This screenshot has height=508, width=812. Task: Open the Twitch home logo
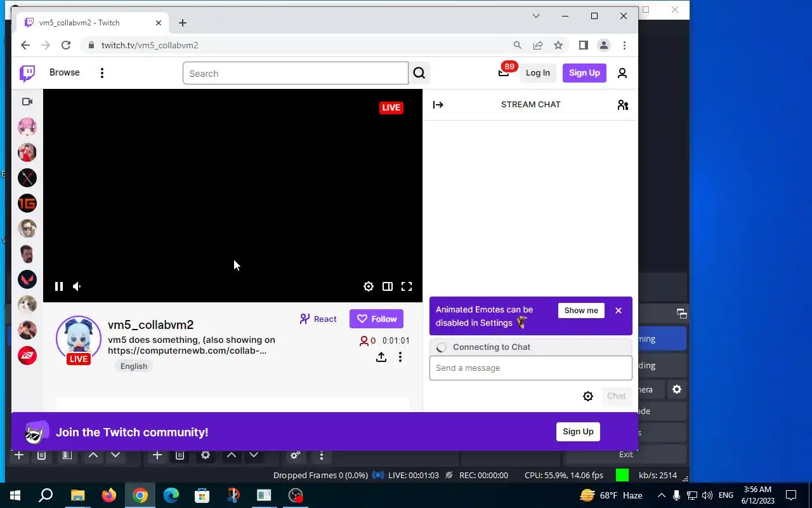point(27,73)
